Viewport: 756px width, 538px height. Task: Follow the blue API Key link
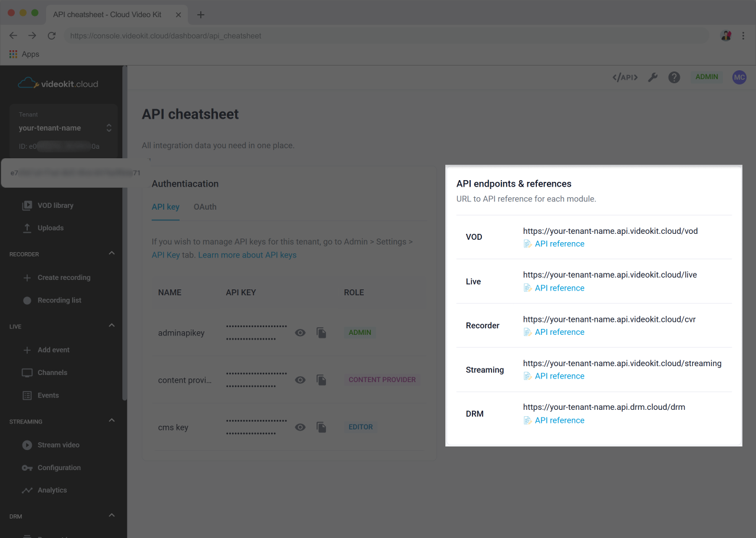coord(165,255)
